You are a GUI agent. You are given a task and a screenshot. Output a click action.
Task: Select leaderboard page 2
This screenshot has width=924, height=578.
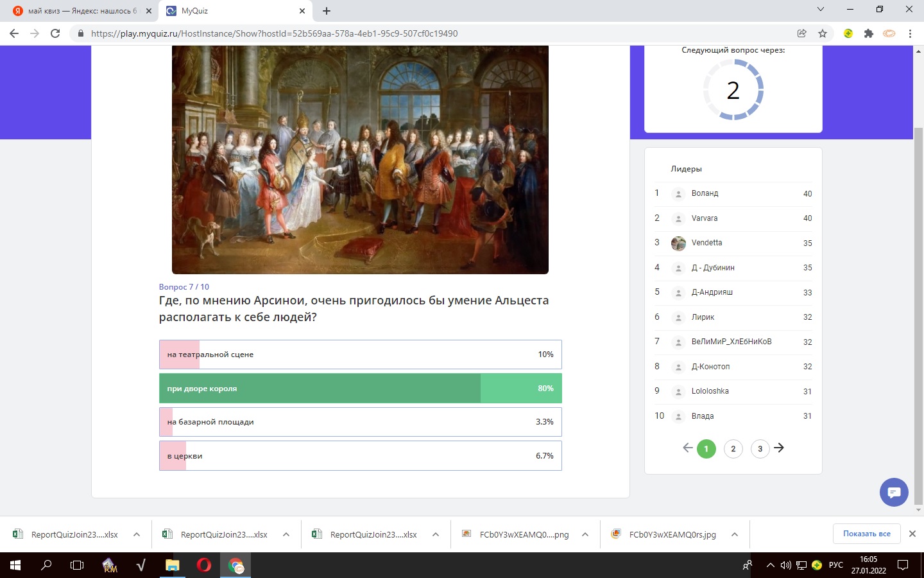pos(733,449)
